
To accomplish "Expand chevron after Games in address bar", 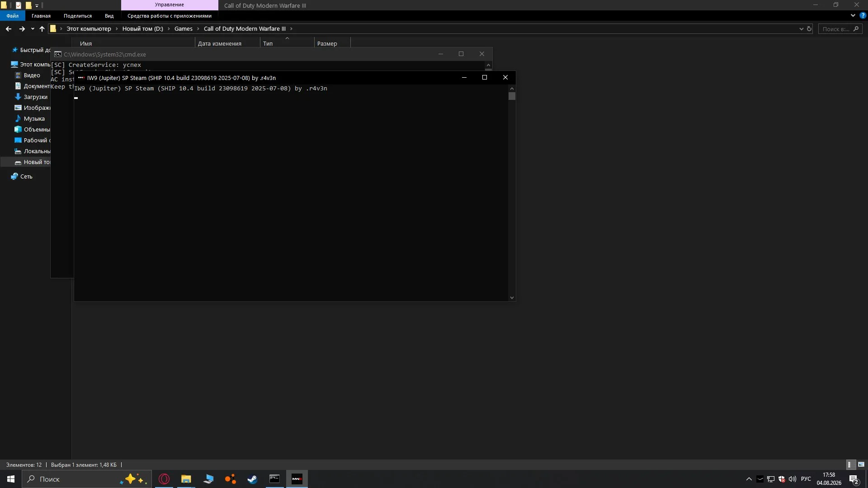I will coord(198,28).
